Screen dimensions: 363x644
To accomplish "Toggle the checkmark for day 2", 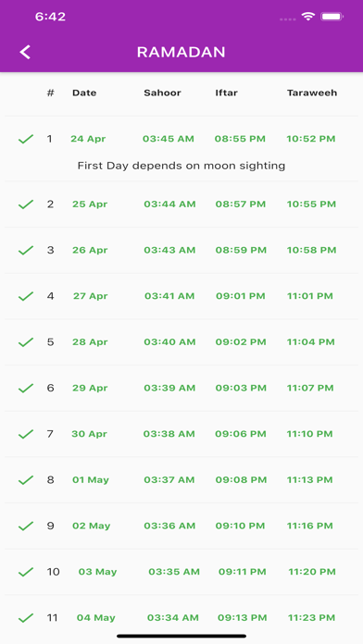I will click(x=26, y=204).
